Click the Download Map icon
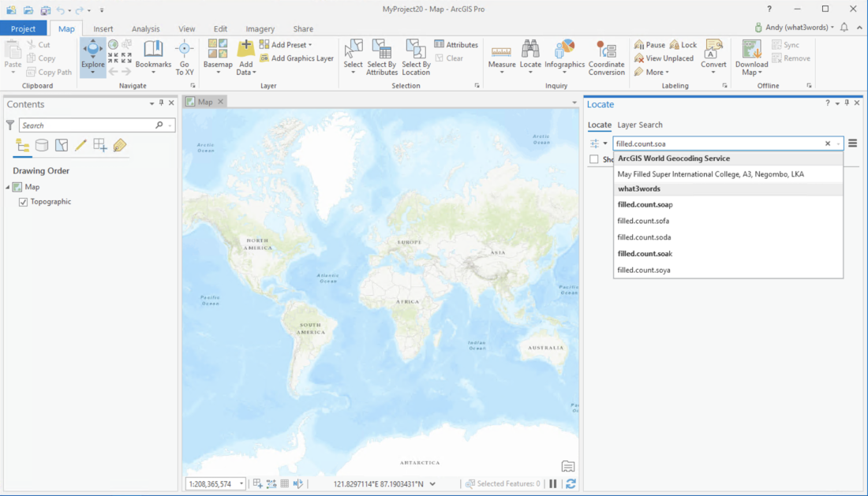868x496 pixels. pos(752,49)
